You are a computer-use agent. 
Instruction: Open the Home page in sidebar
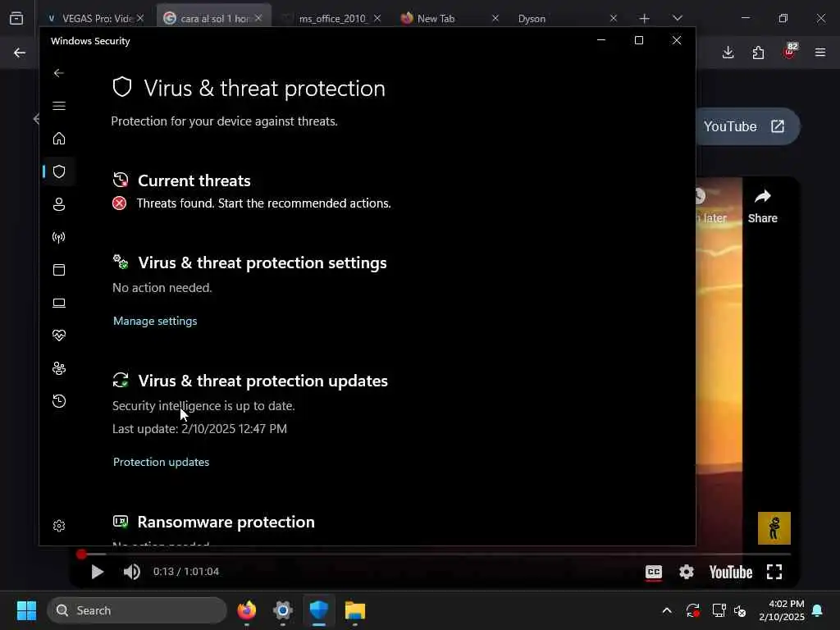click(59, 139)
